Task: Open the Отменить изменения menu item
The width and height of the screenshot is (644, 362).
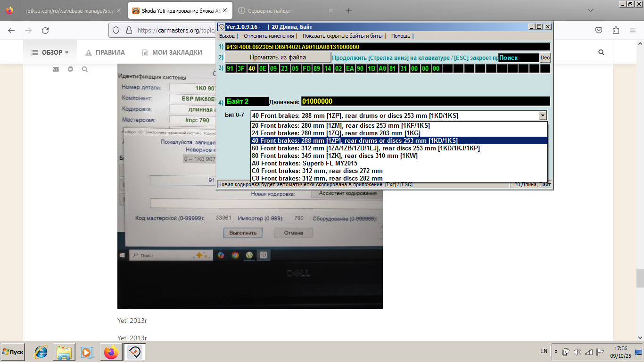Action: pos(269,36)
